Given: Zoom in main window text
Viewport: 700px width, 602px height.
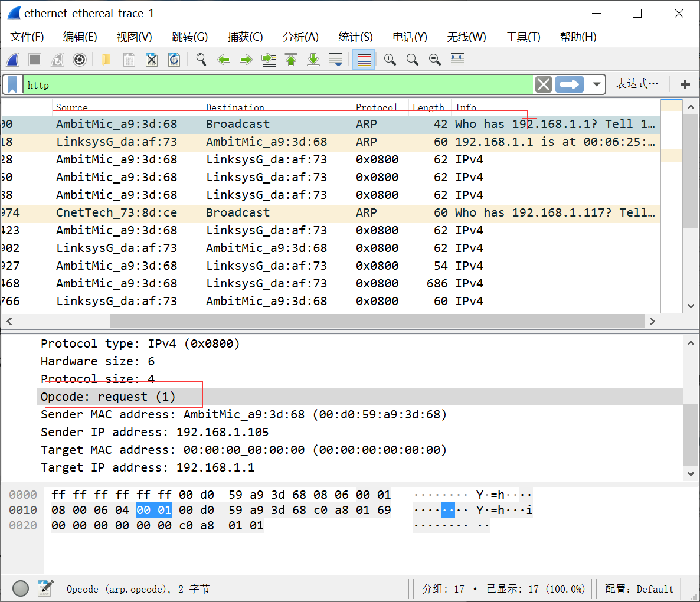Looking at the screenshot, I should pos(390,60).
